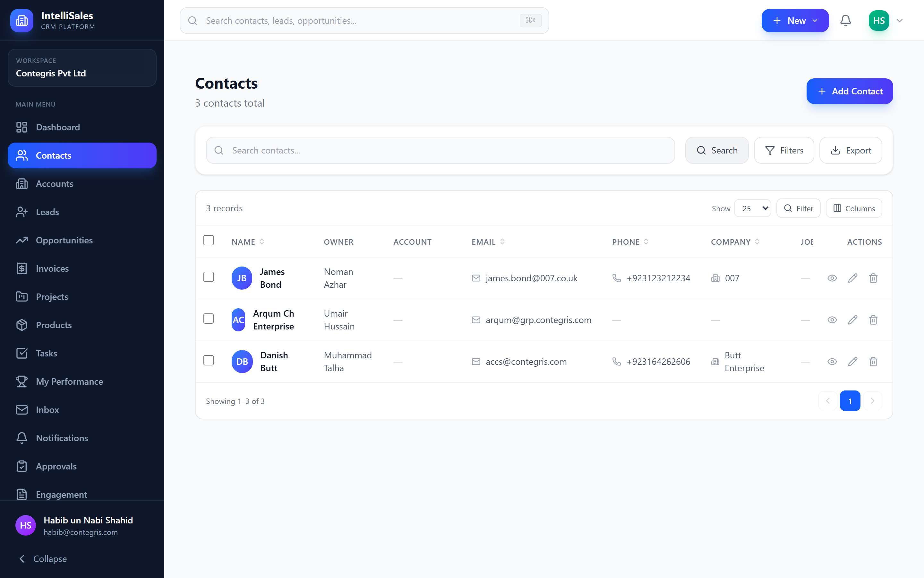
Task: Open the Contegris Pvt Ltd workspace selector
Action: pyautogui.click(x=82, y=68)
